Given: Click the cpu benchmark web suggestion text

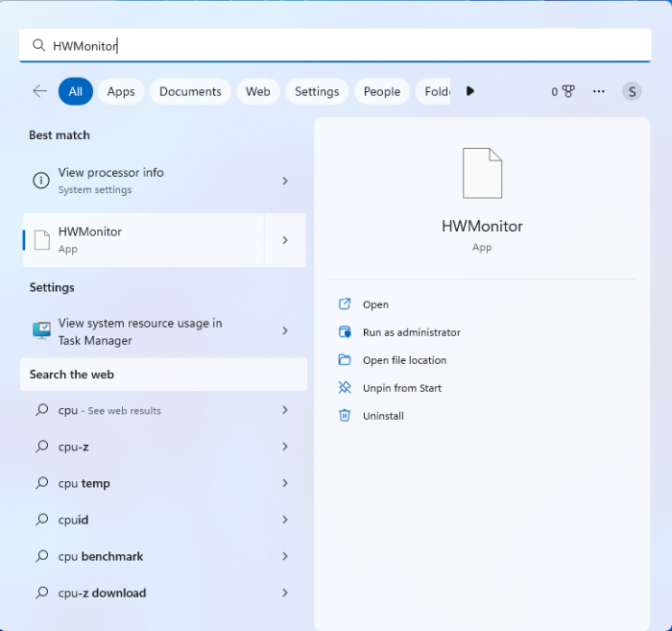Looking at the screenshot, I should pos(101,556).
